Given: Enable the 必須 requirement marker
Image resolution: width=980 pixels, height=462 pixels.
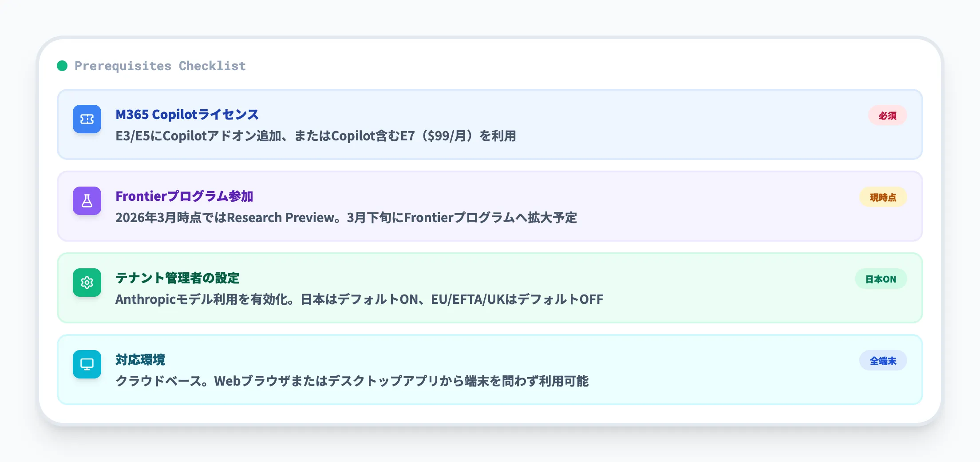Looking at the screenshot, I should 888,115.
